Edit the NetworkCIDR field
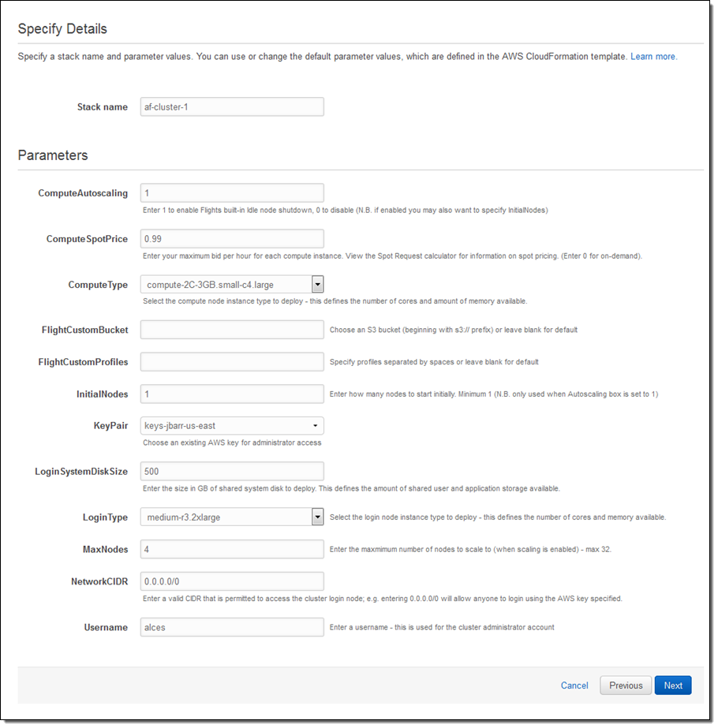The width and height of the screenshot is (718, 728). [232, 581]
